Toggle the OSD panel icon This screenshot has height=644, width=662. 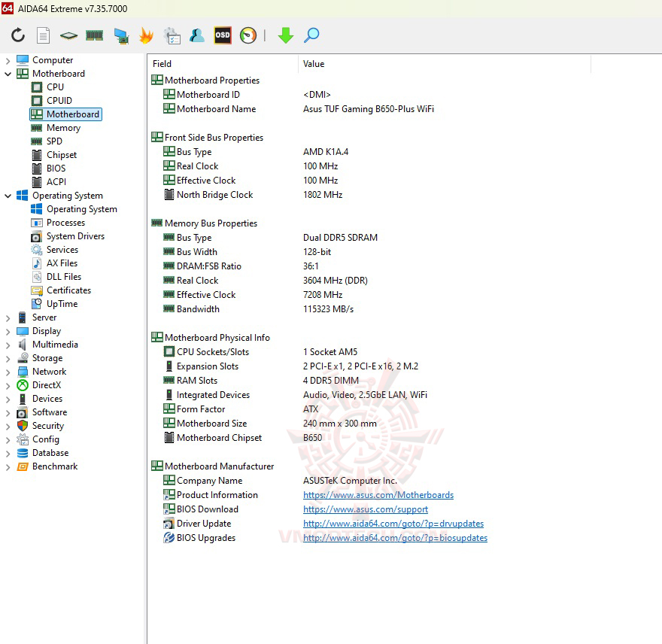click(x=223, y=35)
